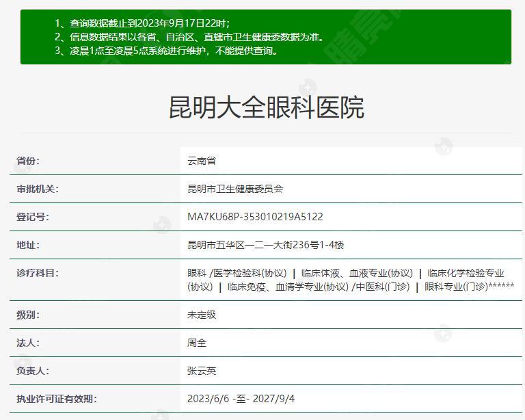The width and height of the screenshot is (525, 420).
Task: Click notice line about 卫生健康委数据为准
Action: click(x=190, y=37)
